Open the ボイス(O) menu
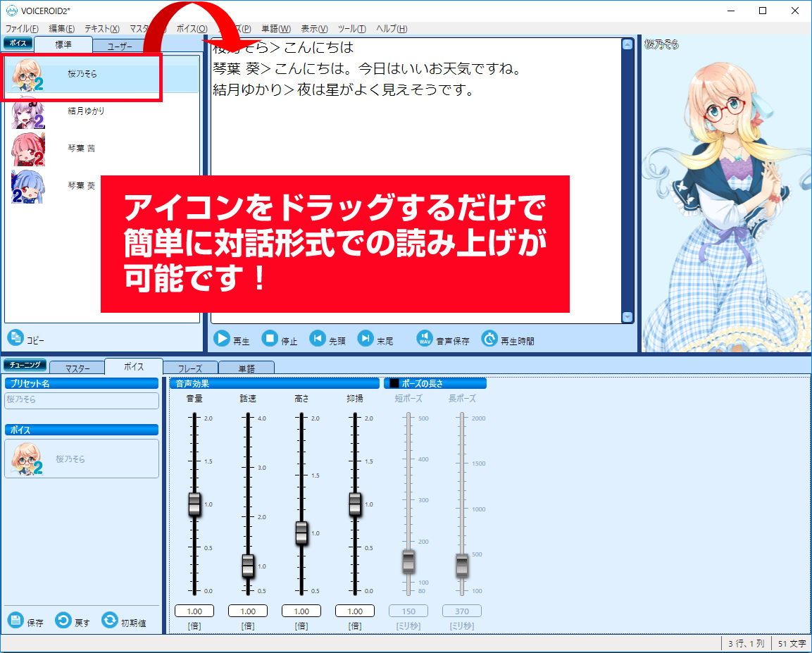This screenshot has height=653, width=812. click(x=192, y=28)
